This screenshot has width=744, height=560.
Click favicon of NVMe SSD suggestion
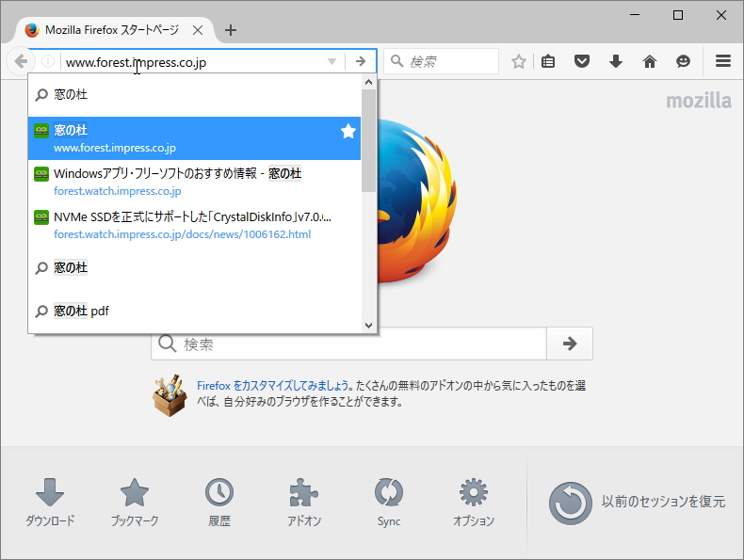[41, 217]
